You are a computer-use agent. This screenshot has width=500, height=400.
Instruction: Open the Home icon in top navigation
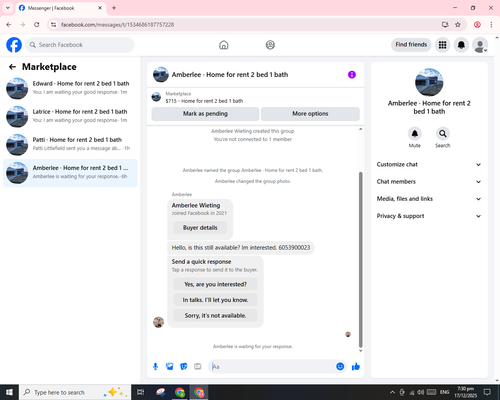tap(224, 45)
